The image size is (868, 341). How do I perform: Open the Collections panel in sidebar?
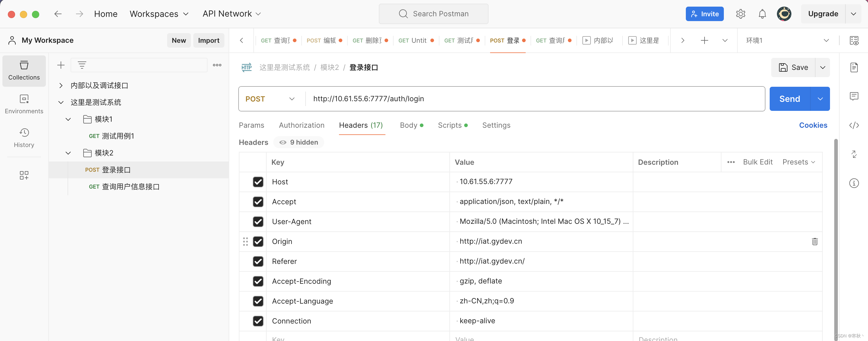(24, 71)
